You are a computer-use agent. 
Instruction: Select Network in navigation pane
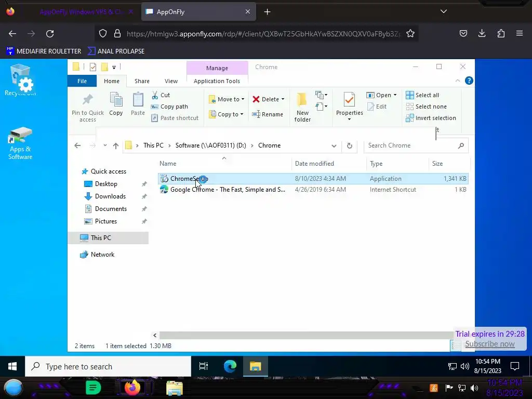tap(102, 255)
